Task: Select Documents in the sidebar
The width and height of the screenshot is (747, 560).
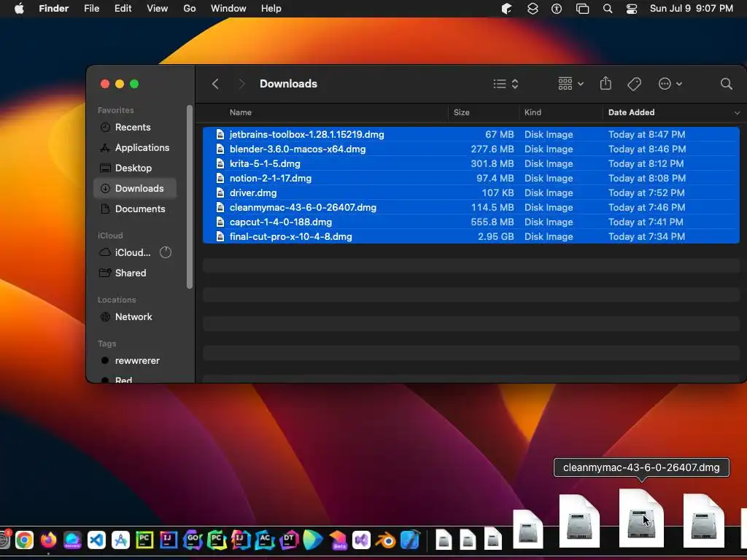Action: click(x=135, y=209)
